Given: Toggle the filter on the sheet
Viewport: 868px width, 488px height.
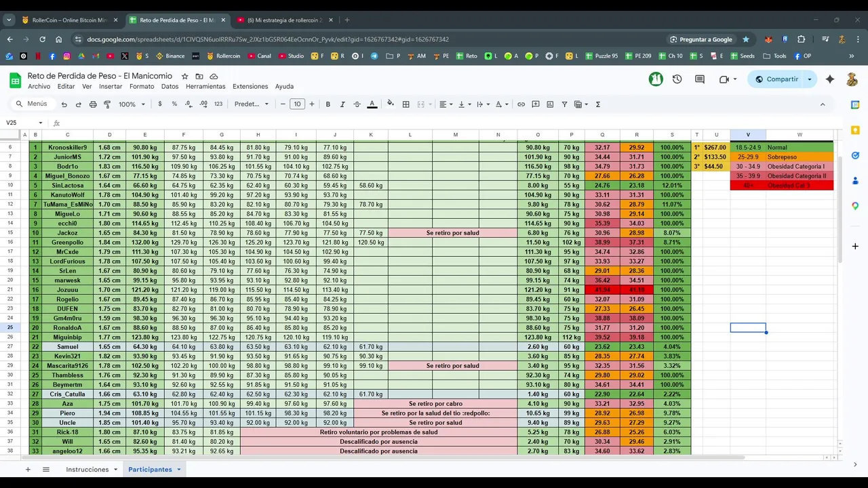Looking at the screenshot, I should (x=564, y=104).
